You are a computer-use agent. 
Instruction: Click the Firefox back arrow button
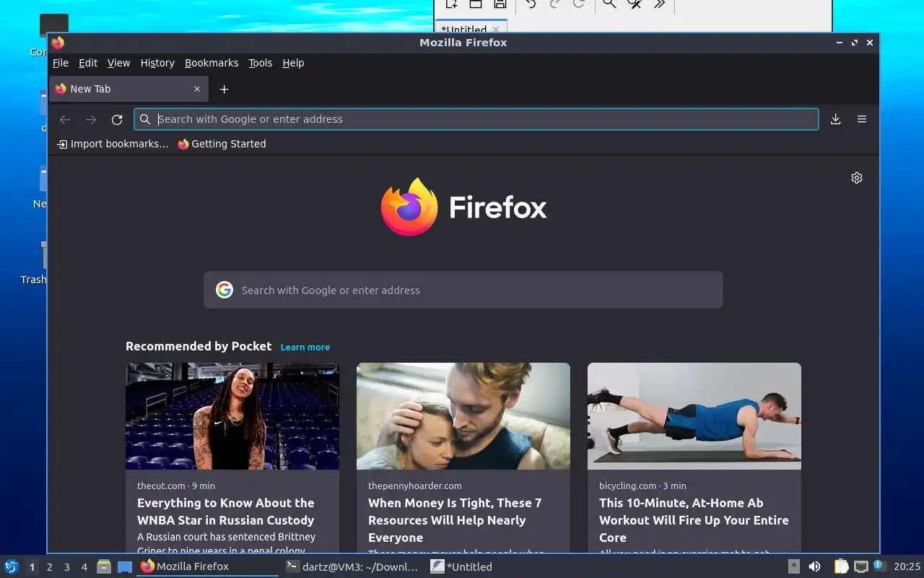click(65, 119)
